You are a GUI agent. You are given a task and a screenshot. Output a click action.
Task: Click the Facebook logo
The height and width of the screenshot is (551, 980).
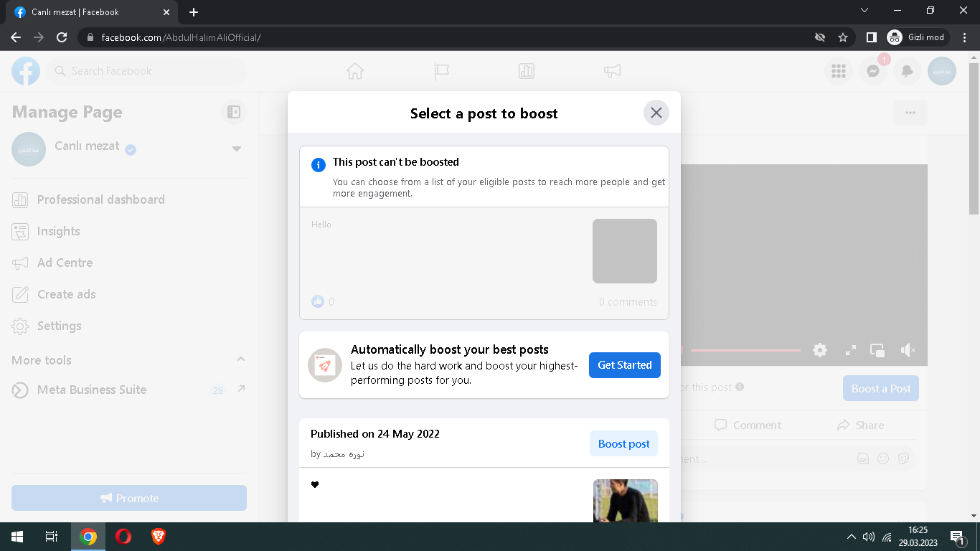[x=26, y=71]
